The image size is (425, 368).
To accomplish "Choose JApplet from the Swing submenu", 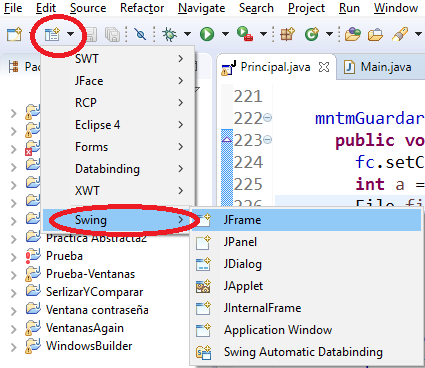I will point(307,286).
